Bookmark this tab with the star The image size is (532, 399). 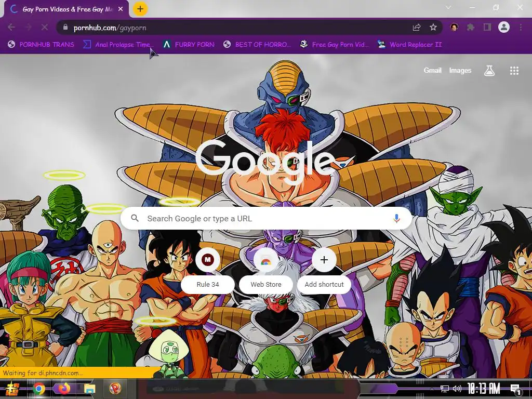[433, 28]
